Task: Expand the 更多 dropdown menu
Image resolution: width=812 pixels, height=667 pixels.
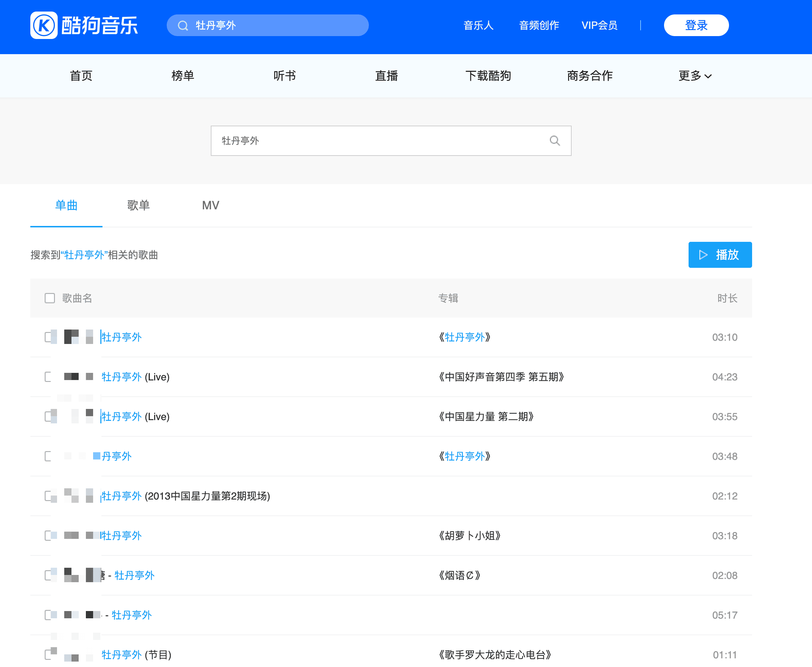Action: click(695, 76)
